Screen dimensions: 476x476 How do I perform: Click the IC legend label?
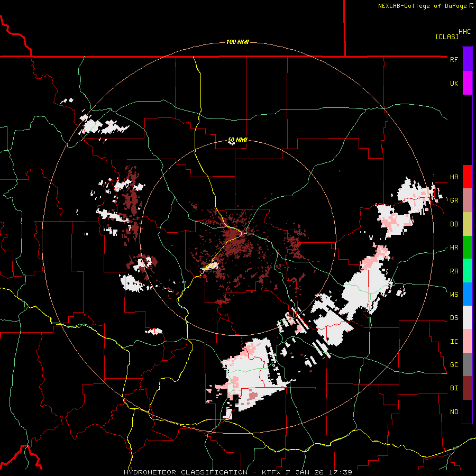[454, 342]
